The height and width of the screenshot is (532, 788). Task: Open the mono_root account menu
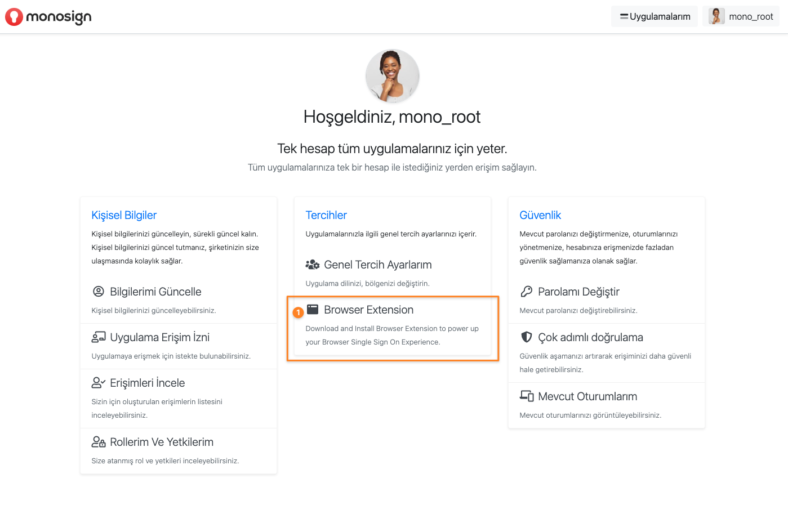tap(741, 16)
